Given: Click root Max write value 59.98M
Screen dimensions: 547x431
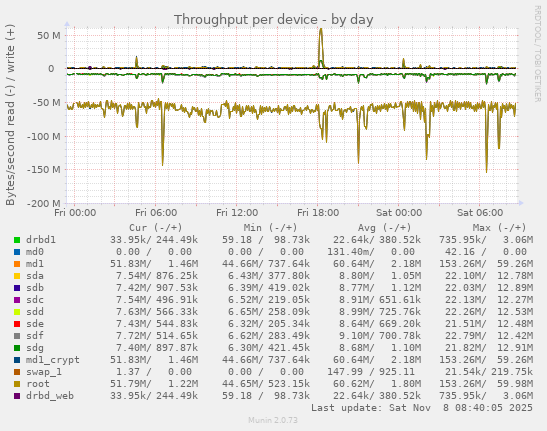Looking at the screenshot, I should pos(515,384).
